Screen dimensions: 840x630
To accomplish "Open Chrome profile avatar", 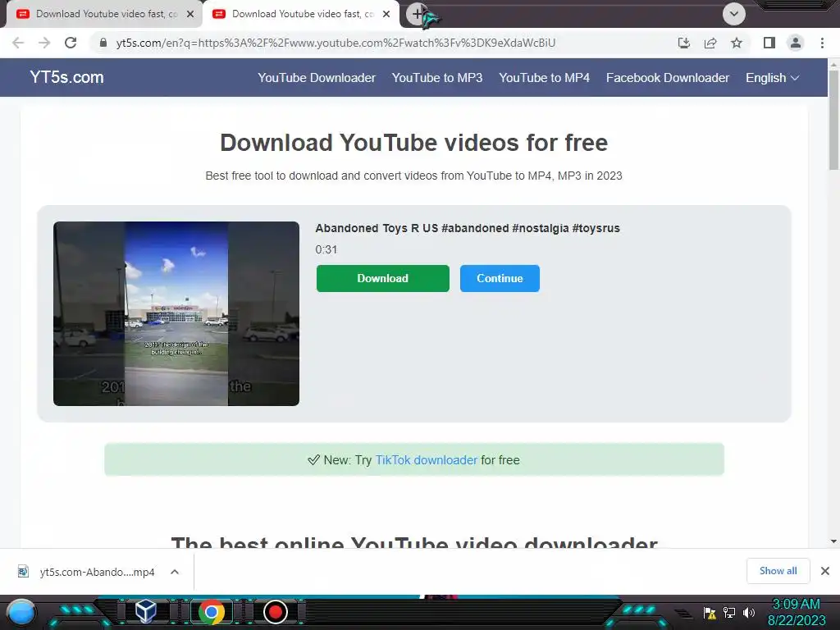I will tap(796, 43).
